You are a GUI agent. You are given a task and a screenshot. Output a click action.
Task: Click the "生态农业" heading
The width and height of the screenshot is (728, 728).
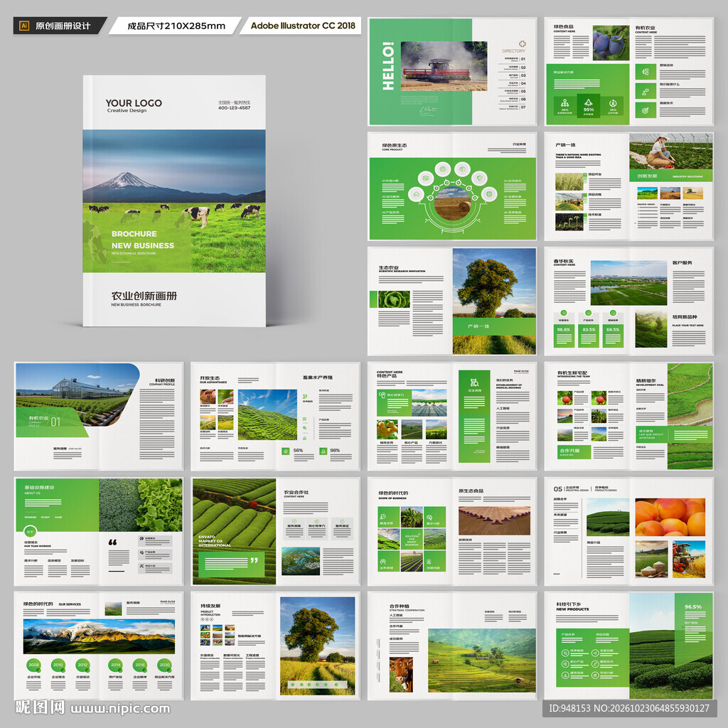click(x=389, y=267)
